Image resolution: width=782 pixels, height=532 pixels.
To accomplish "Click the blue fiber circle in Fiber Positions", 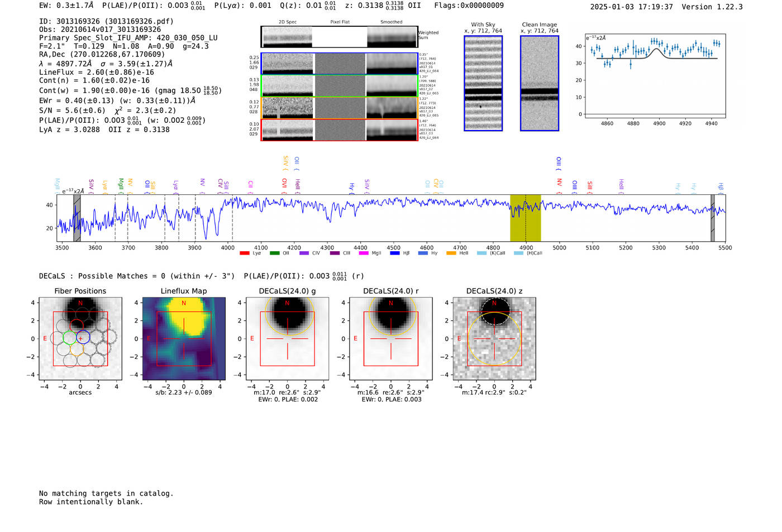I will (x=83, y=337).
